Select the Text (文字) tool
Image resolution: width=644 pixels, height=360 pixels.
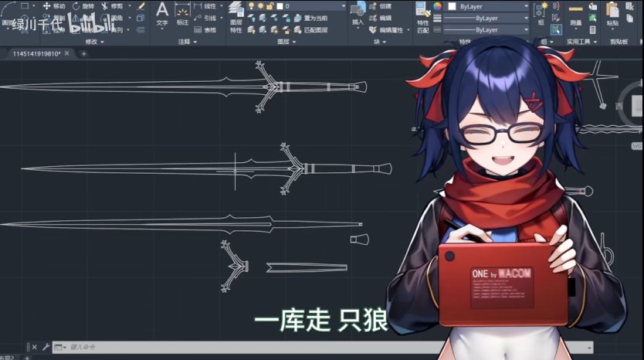162,15
